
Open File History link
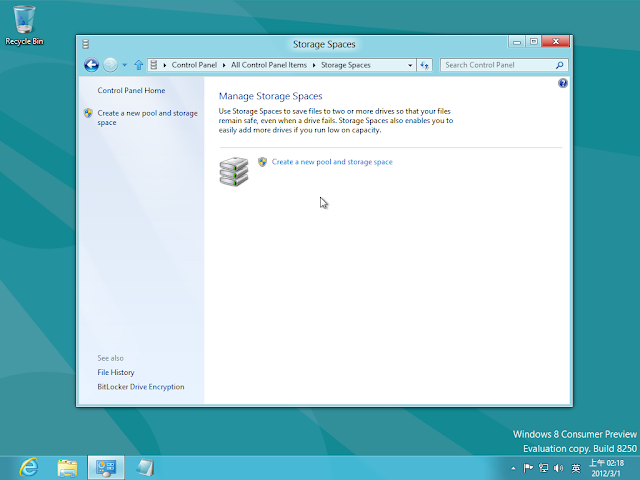point(116,372)
